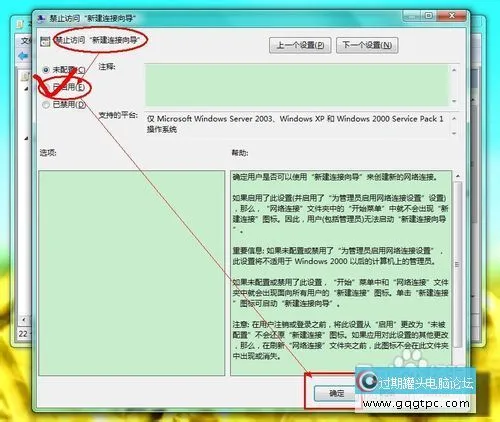
Task: Select the 未配置(C) radio button
Action: click(x=46, y=70)
